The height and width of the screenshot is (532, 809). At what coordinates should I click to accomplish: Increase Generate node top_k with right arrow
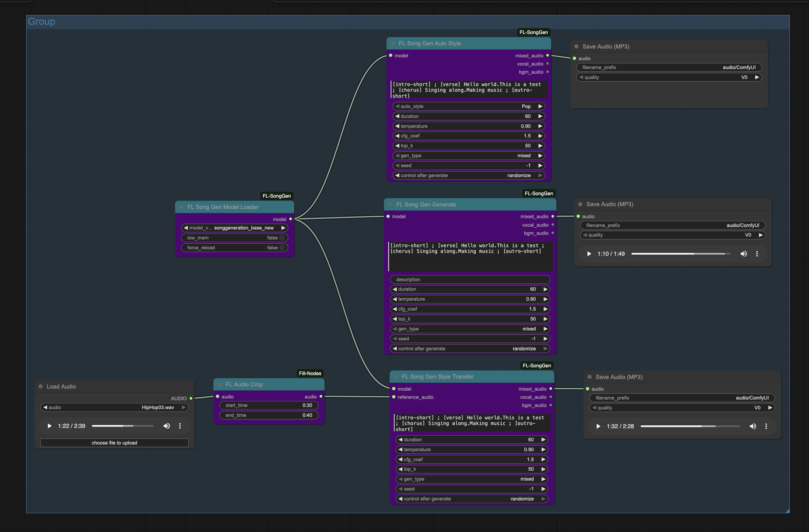pyautogui.click(x=546, y=319)
